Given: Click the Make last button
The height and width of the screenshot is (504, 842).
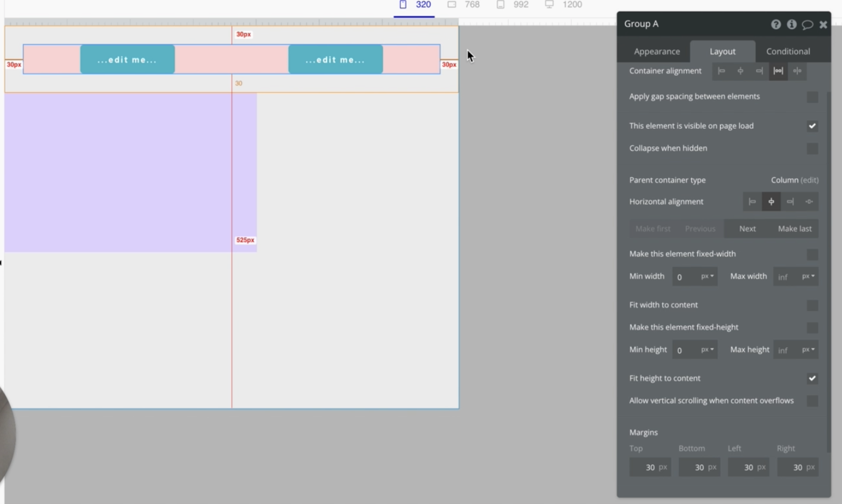Looking at the screenshot, I should click(794, 229).
